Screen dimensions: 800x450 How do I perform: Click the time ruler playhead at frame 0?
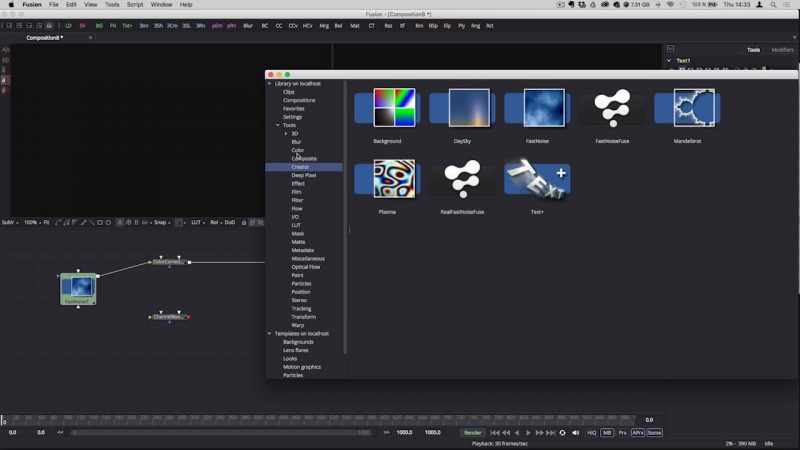pyautogui.click(x=3, y=420)
